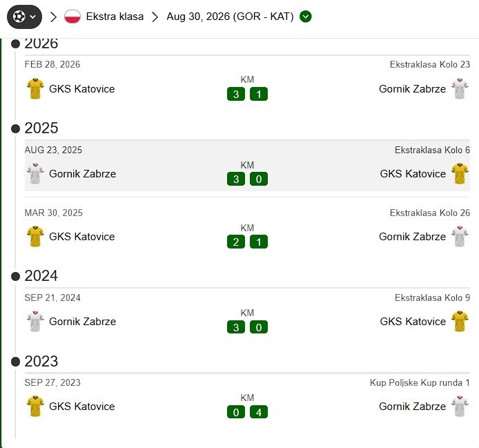Click the 3-1 score, Feb 28 2026 match

[248, 94]
